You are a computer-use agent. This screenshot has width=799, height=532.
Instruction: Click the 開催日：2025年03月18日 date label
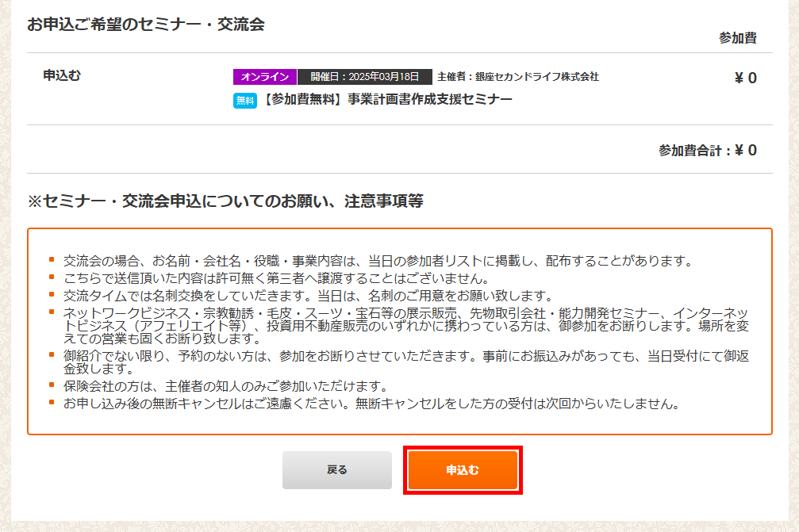point(364,77)
